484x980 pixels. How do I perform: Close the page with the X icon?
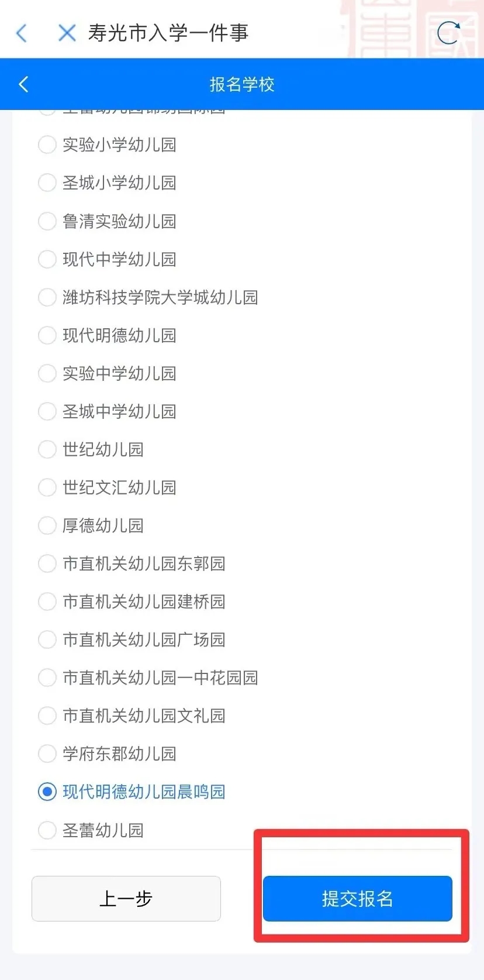pyautogui.click(x=67, y=33)
